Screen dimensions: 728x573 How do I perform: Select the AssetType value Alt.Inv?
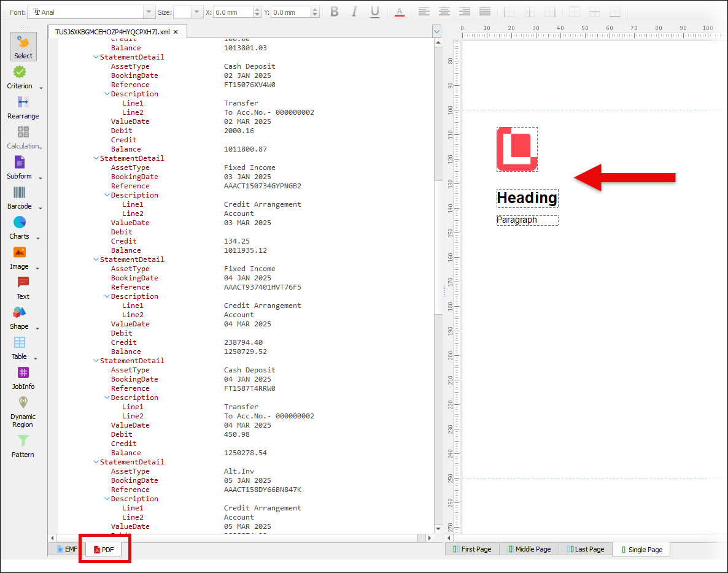click(x=239, y=471)
